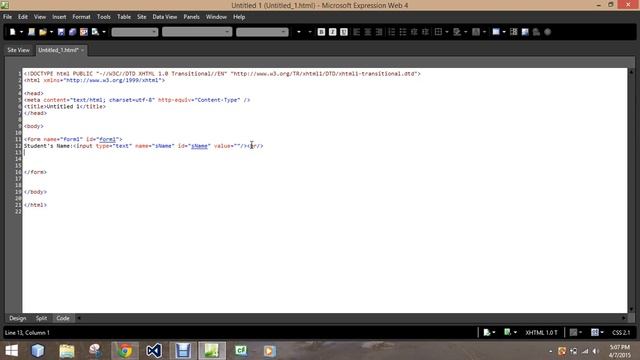Click the horizontal scrollbar left arrow
Viewport: 640px width, 360px height.
pos(79,318)
